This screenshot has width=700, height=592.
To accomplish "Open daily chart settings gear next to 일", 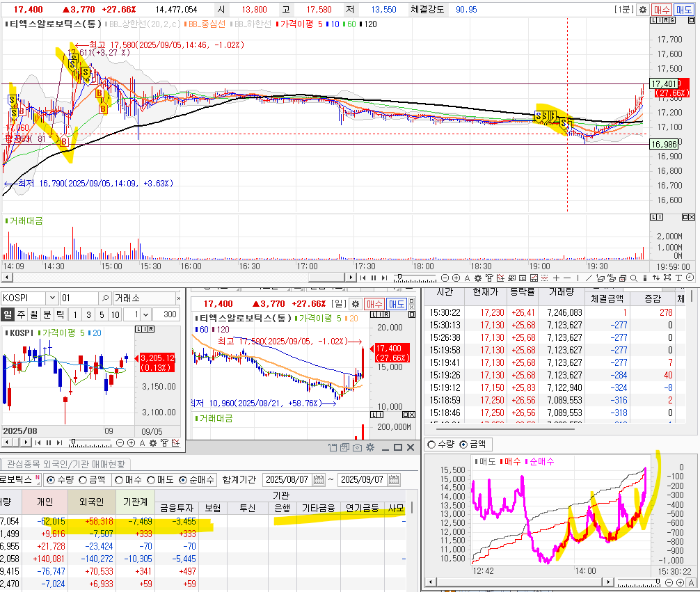I will (356, 304).
